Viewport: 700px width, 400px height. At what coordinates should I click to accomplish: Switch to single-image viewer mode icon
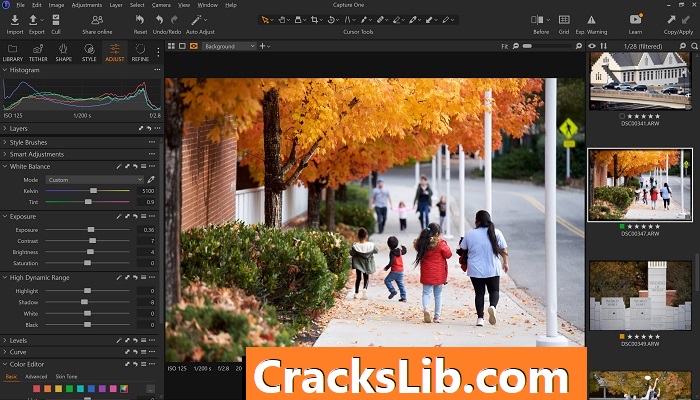(x=182, y=46)
